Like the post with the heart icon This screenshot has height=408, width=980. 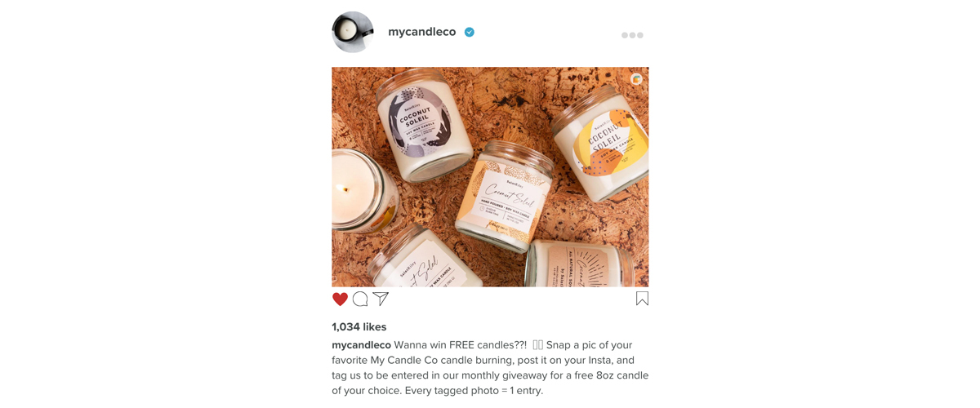pos(340,299)
